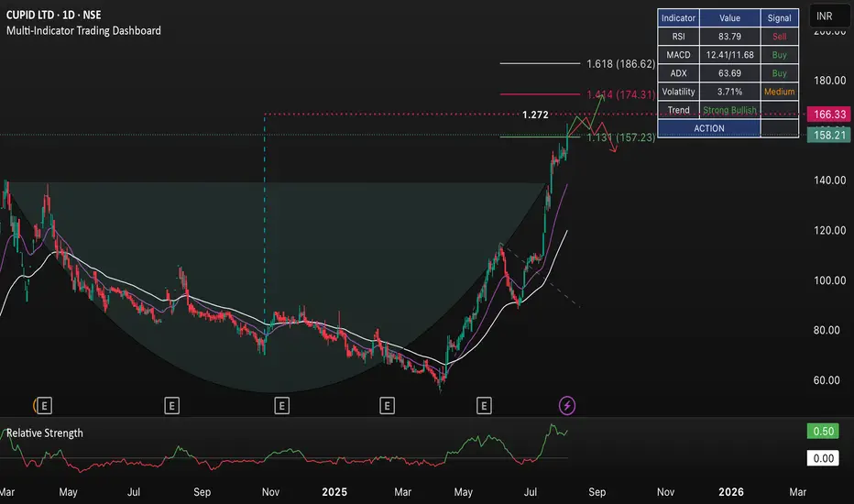
Task: Click the orange Medium signal cell
Action: (x=780, y=92)
